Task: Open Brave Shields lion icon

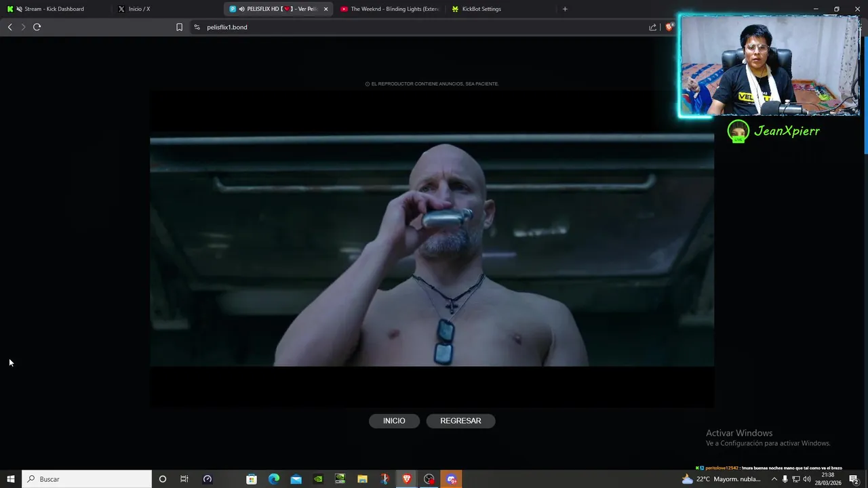Action: 669,27
